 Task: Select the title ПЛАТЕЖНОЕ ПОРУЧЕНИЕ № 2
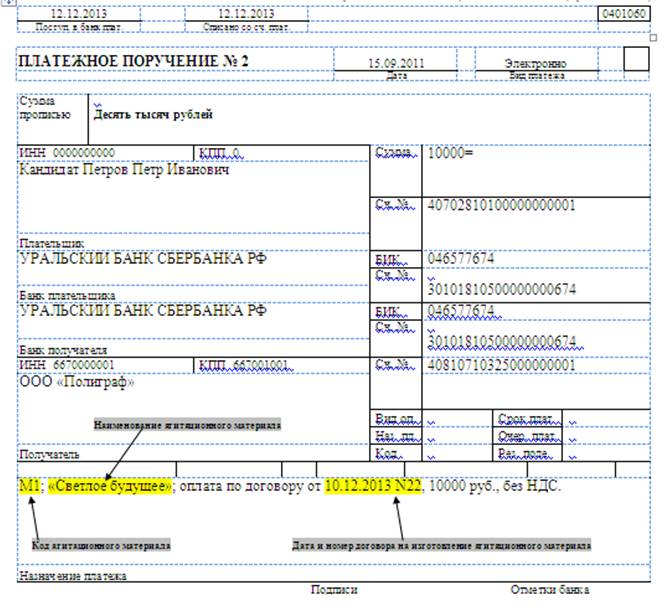(134, 61)
